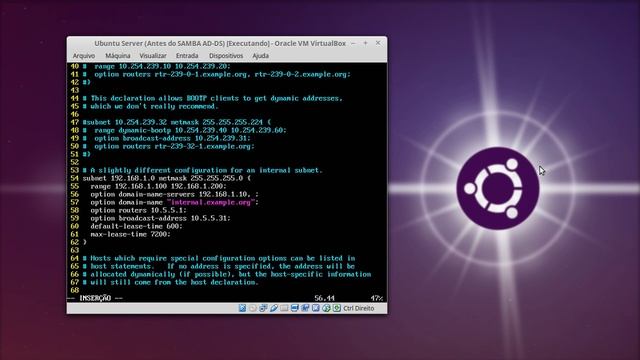Screen dimensions: 640x360
Task: Click line 67 "will still come from" comment
Action: click(171, 282)
